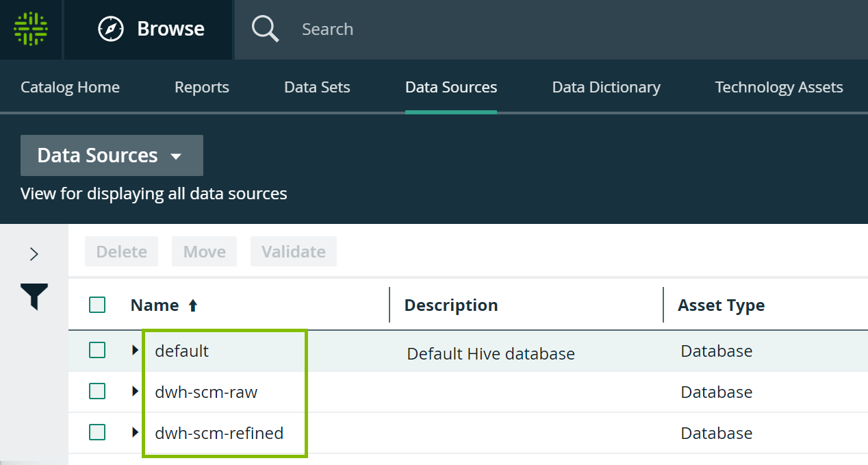
Task: Click the Validate button
Action: tap(293, 251)
